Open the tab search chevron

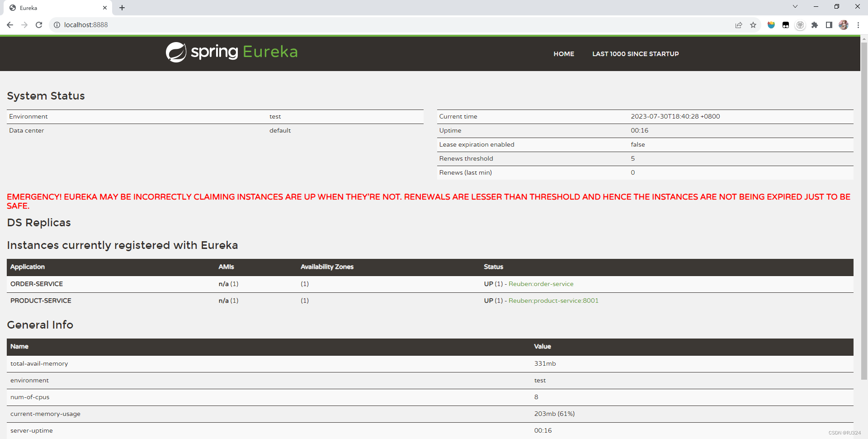pyautogui.click(x=795, y=6)
